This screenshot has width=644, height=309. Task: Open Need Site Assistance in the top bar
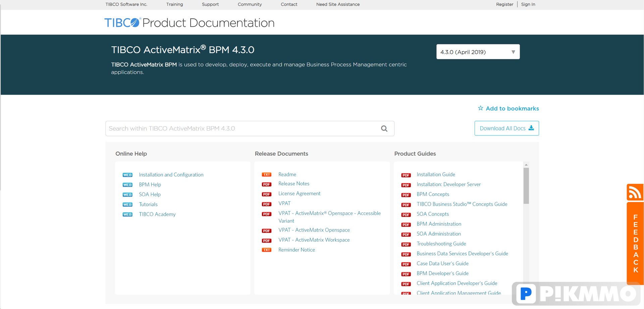(338, 4)
